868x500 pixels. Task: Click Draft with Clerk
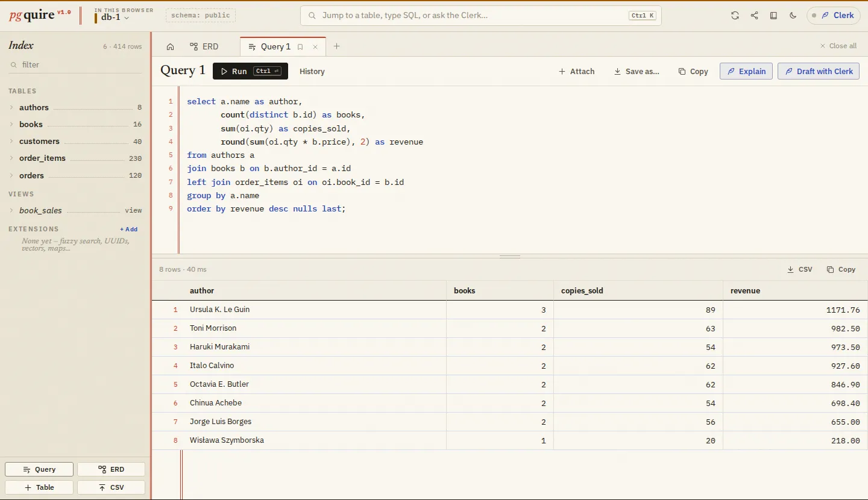(x=819, y=71)
